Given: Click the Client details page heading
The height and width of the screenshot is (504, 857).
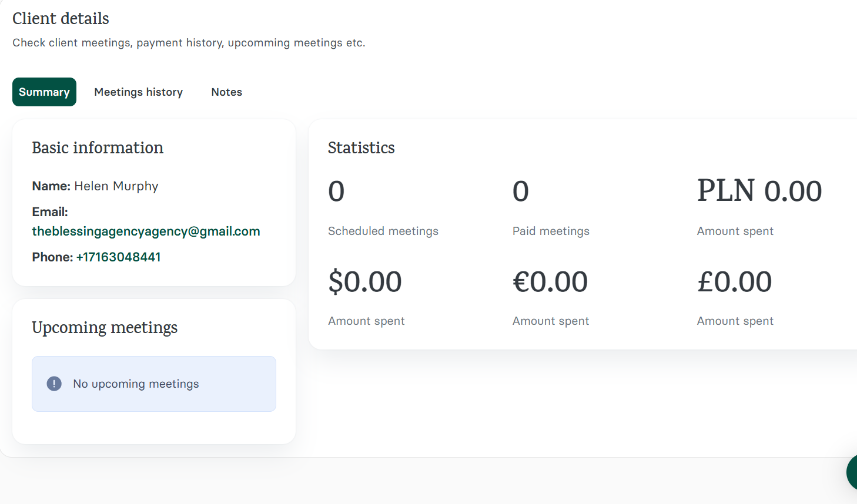Looking at the screenshot, I should (x=61, y=18).
